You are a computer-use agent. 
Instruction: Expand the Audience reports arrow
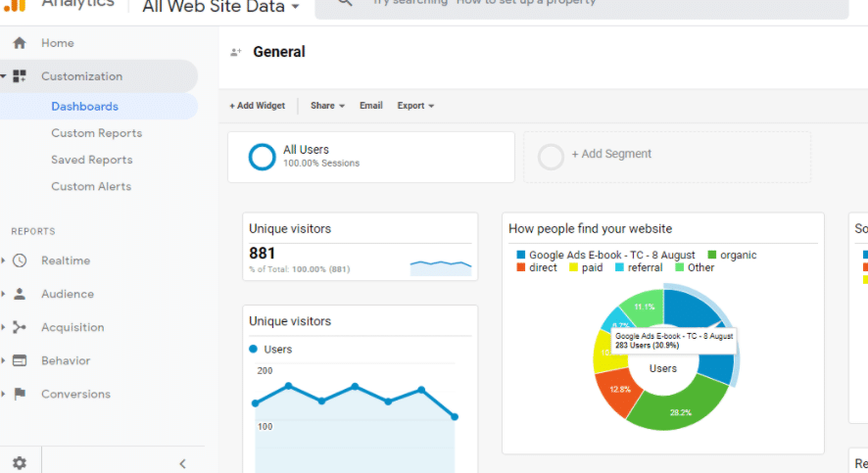[3, 294]
